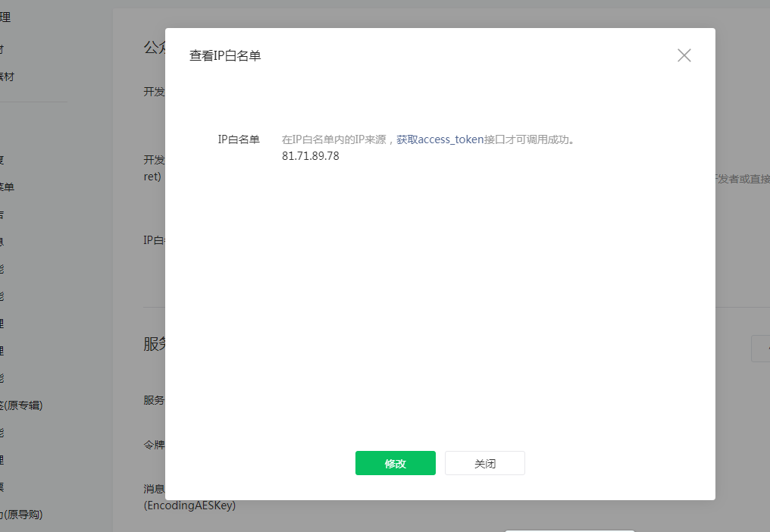The height and width of the screenshot is (532, 770).
Task: Click the partially hidden 公众 page heading
Action: click(154, 48)
